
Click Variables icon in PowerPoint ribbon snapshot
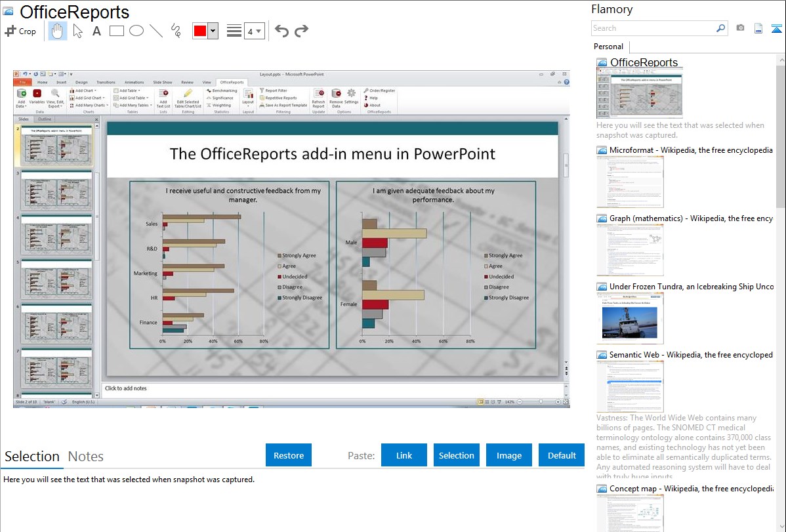(x=37, y=96)
